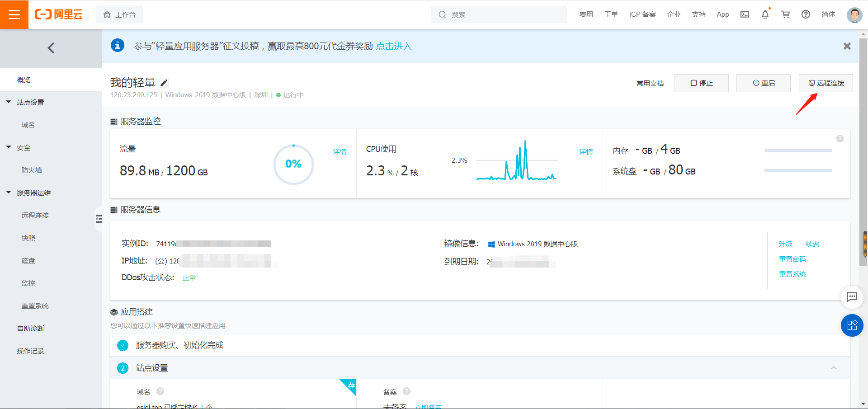Open the 企业 enterprise menu
Screen dimensions: 868x409
[674, 14]
